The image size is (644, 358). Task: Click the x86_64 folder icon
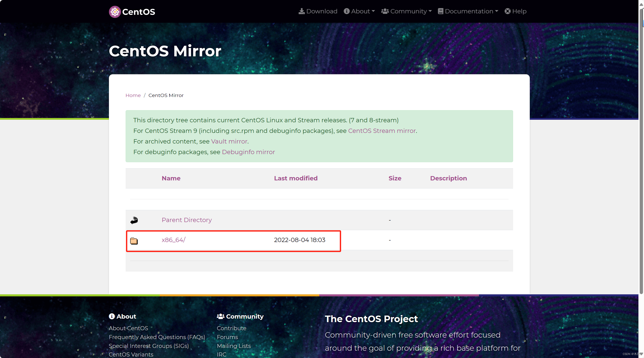pos(134,241)
